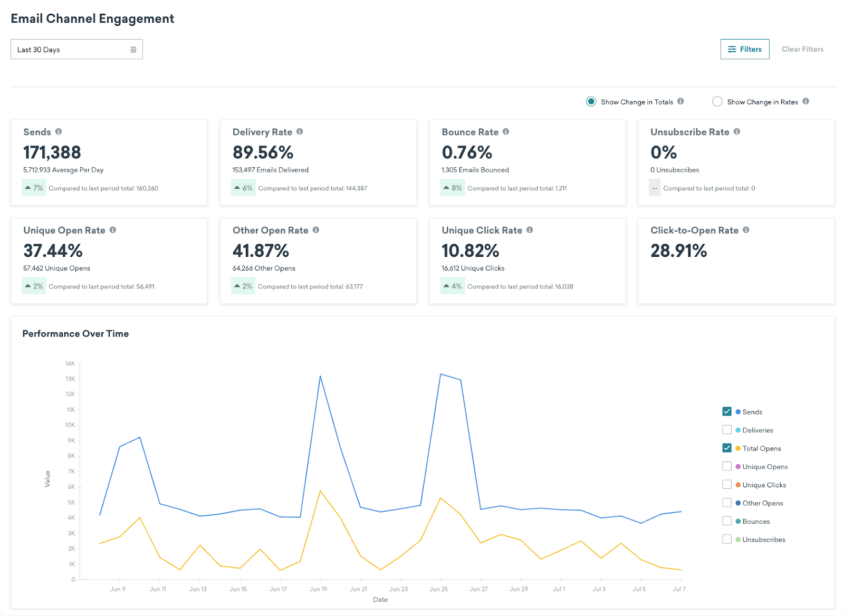The image size is (844, 616).
Task: Click the Delivery Rate info icon
Action: (x=300, y=132)
